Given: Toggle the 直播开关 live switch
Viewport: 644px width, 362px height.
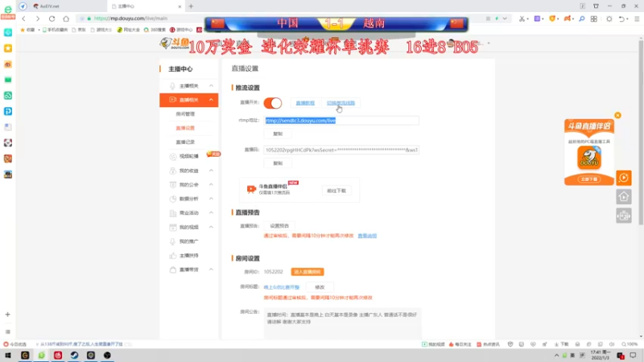Looking at the screenshot, I should tap(273, 103).
